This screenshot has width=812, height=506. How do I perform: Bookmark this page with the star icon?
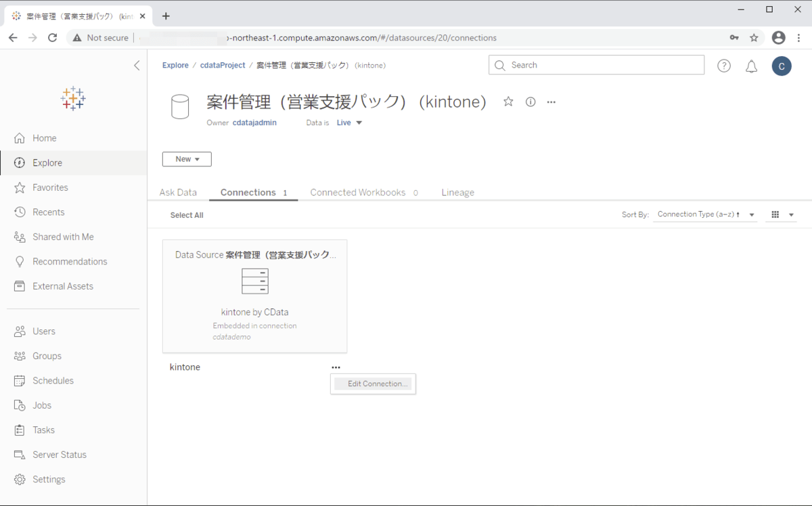coord(754,38)
